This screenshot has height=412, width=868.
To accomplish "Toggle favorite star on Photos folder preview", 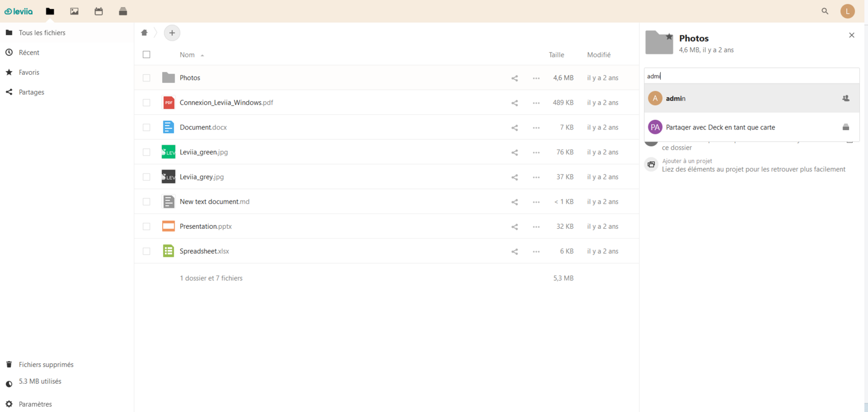I will click(669, 37).
